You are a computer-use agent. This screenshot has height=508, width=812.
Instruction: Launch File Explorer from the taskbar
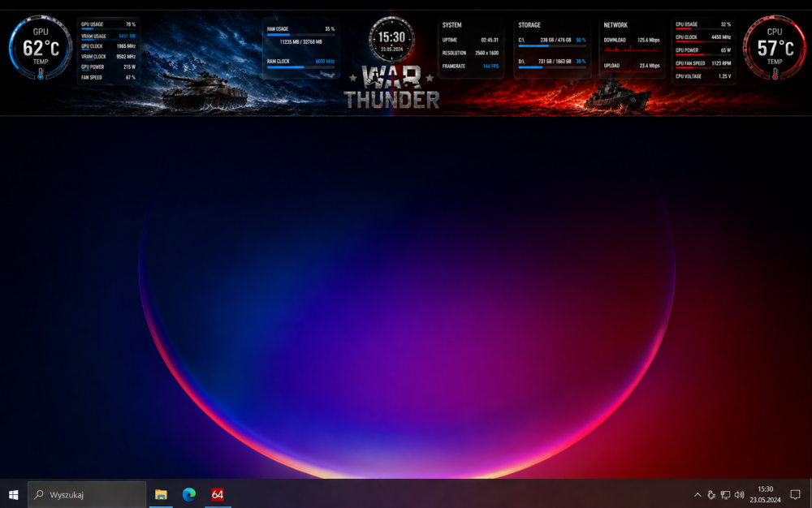[161, 494]
